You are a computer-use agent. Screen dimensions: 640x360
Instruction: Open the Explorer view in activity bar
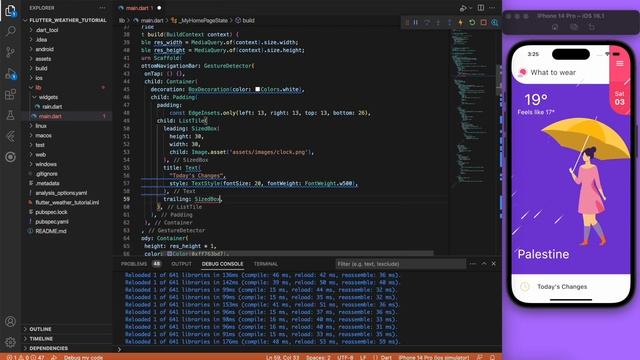10,11
